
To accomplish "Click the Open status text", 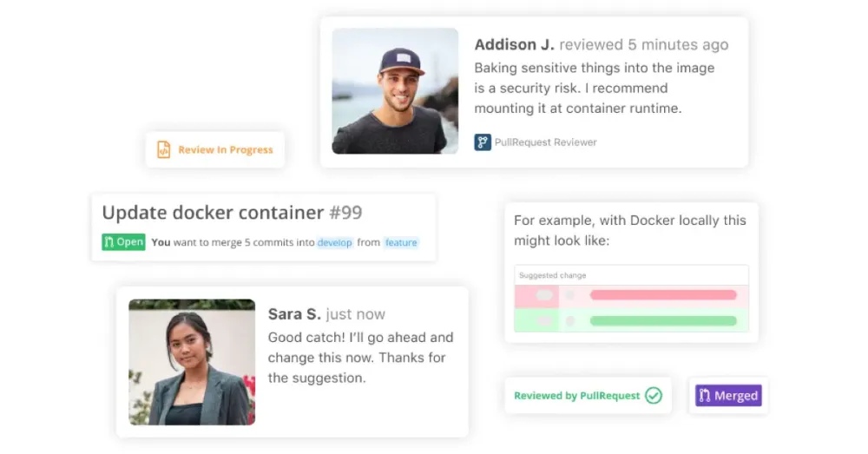I will pyautogui.click(x=130, y=242).
